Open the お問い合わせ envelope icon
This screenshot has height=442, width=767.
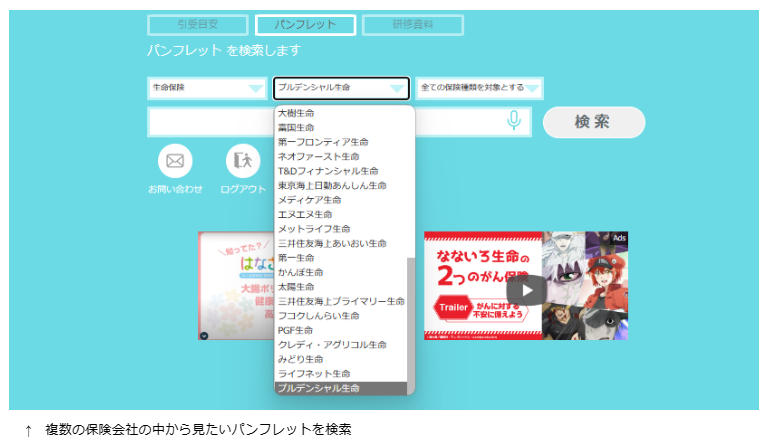[x=175, y=161]
